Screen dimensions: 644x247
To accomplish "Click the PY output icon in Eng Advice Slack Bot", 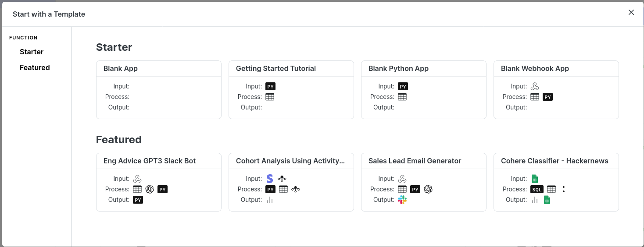I will tap(138, 200).
